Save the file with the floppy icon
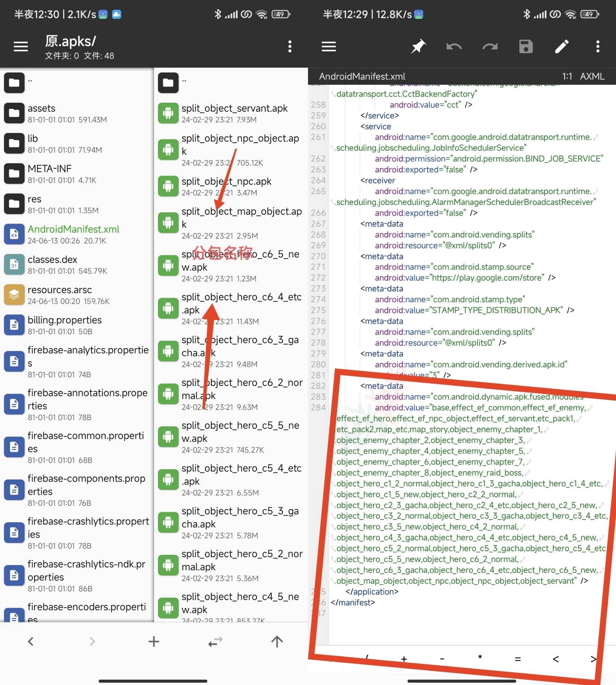 point(526,46)
